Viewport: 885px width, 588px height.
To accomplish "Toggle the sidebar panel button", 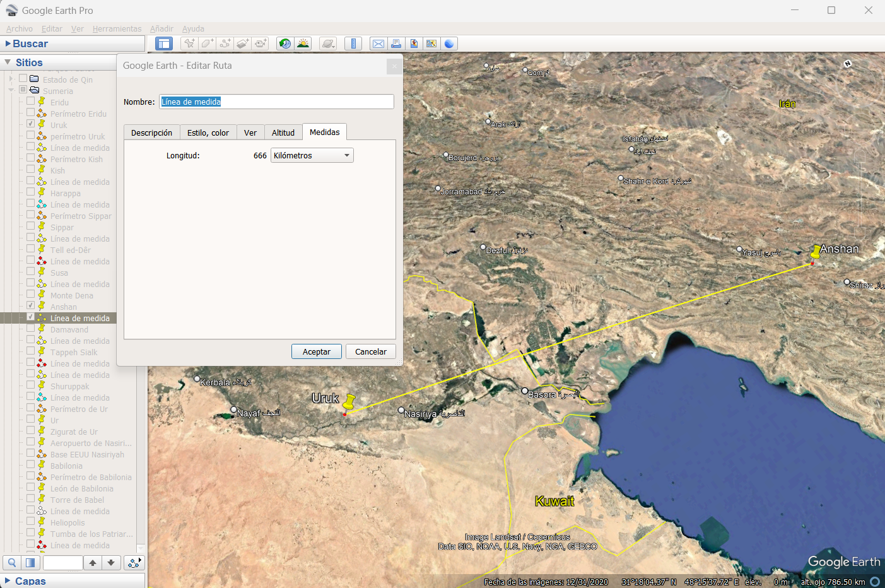I will [164, 44].
